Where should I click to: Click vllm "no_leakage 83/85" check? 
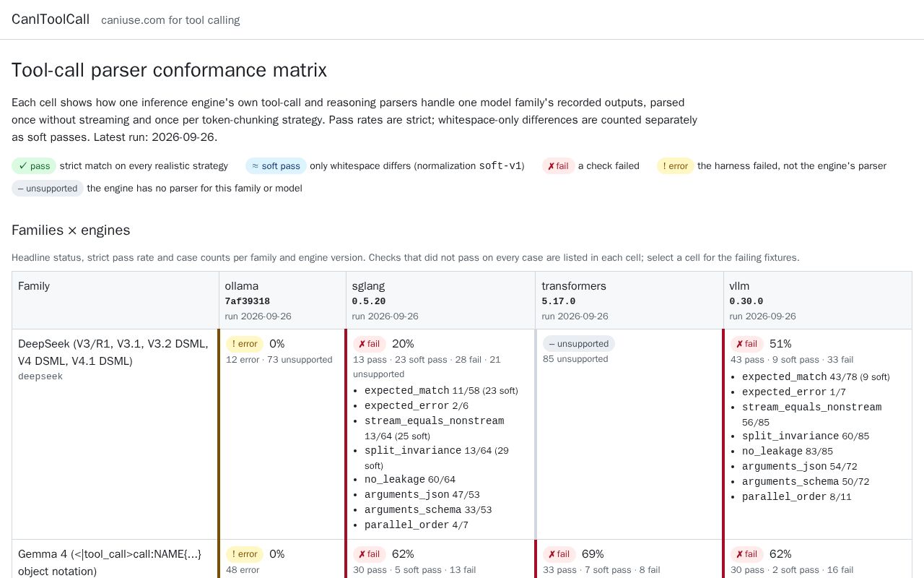[788, 452]
